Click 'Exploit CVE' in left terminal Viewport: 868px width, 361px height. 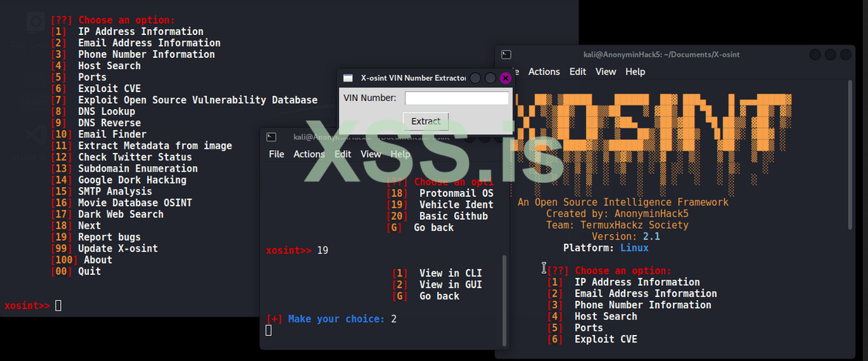click(x=109, y=88)
